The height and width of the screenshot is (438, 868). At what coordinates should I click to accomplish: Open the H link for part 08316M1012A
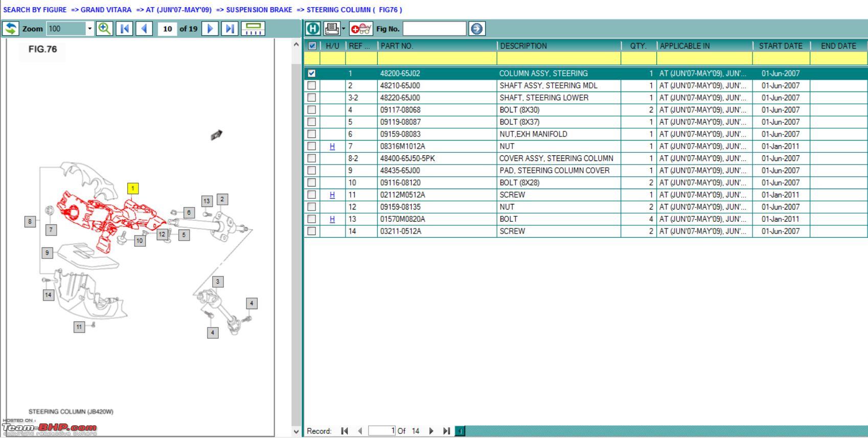(332, 146)
